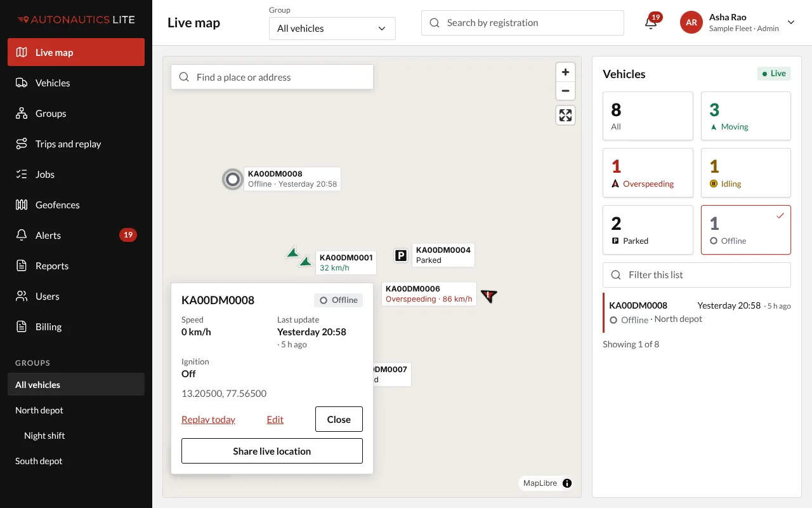Click the AR user avatar
Viewport: 812px width, 508px height.
point(691,22)
